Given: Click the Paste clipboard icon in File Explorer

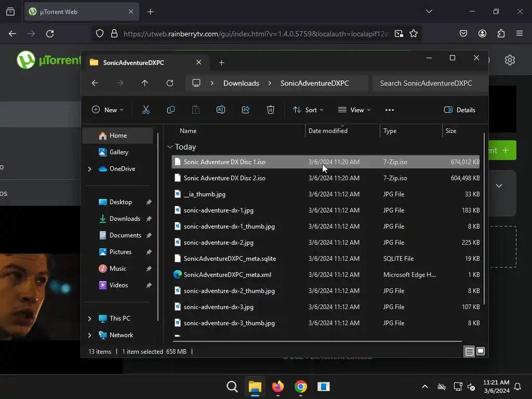Looking at the screenshot, I should [x=196, y=110].
